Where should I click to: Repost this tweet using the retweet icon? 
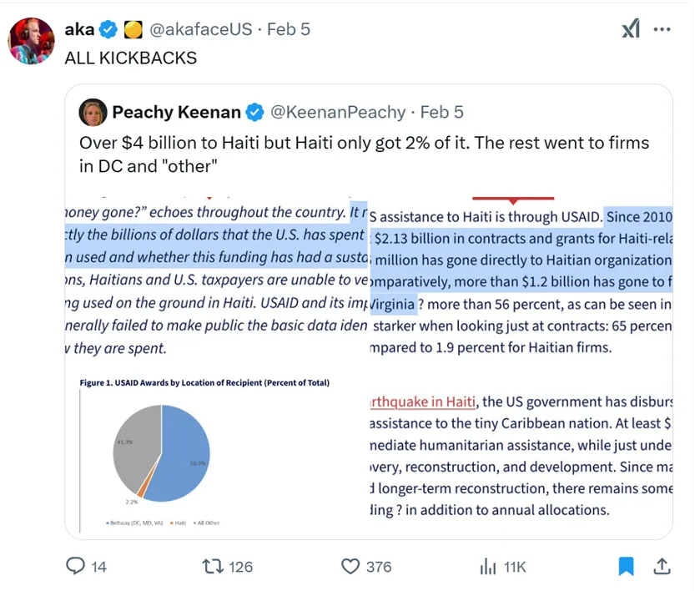pyautogui.click(x=214, y=567)
